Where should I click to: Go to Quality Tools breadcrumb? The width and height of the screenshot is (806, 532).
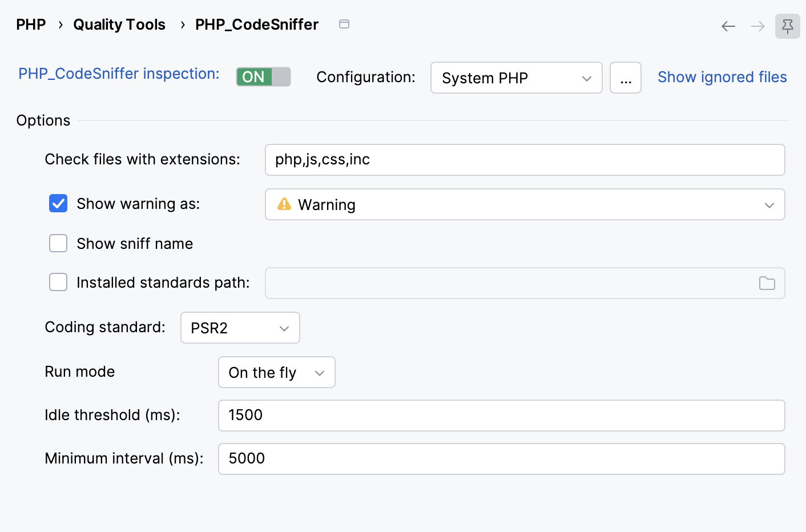[119, 25]
